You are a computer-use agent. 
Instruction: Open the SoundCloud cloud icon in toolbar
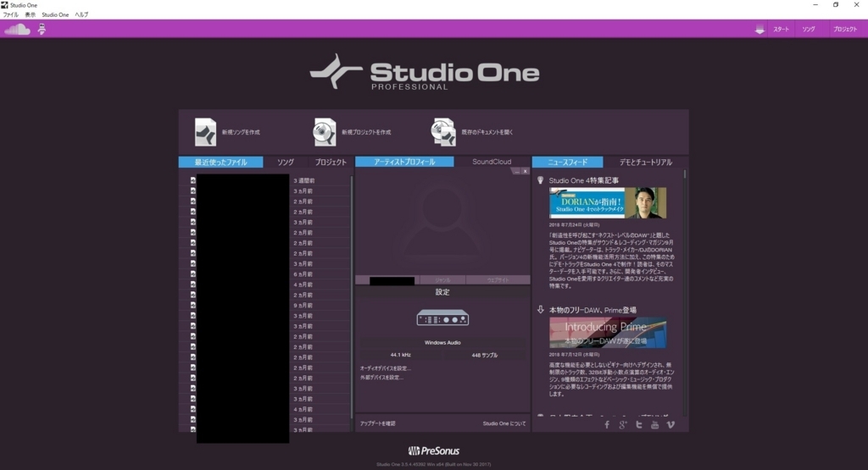(17, 30)
